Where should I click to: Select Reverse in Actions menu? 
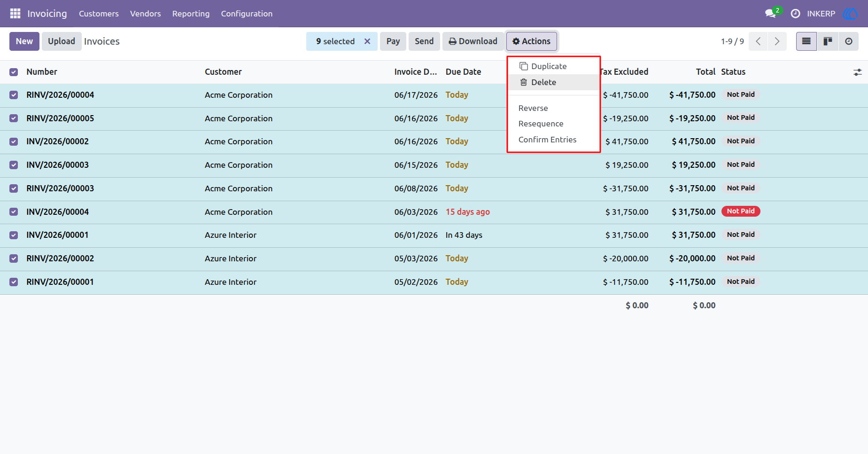(x=553, y=108)
